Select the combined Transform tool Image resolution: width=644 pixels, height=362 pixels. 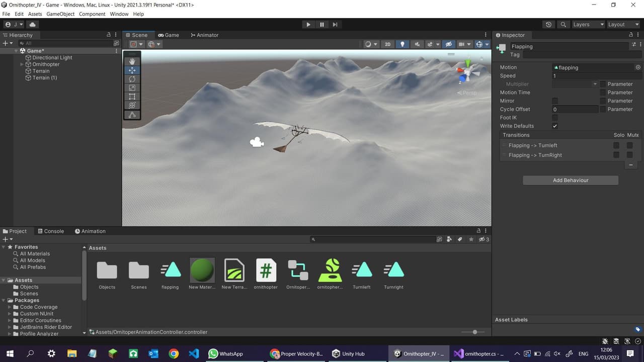coord(132,106)
